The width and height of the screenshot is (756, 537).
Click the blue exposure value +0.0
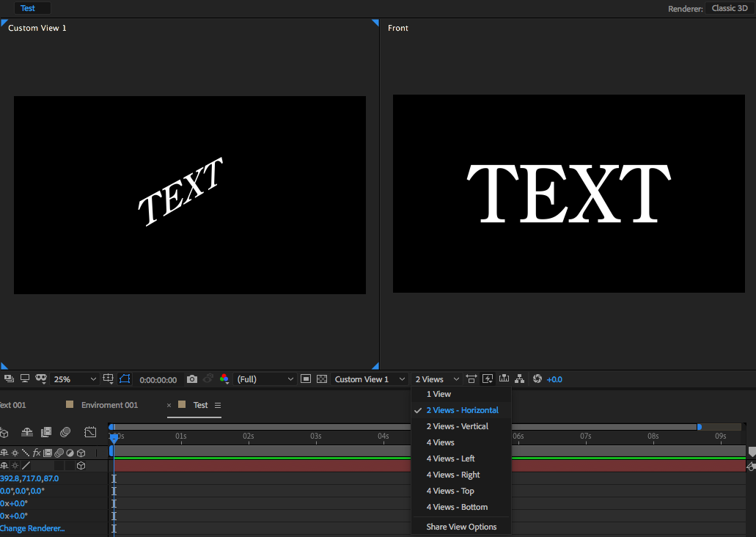(x=554, y=379)
